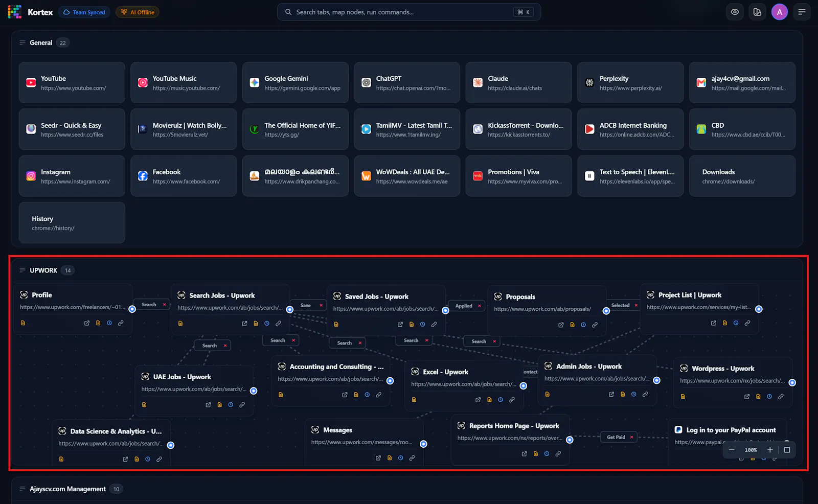Click the Perplexity bookmark card
818x504 pixels.
coord(630,83)
